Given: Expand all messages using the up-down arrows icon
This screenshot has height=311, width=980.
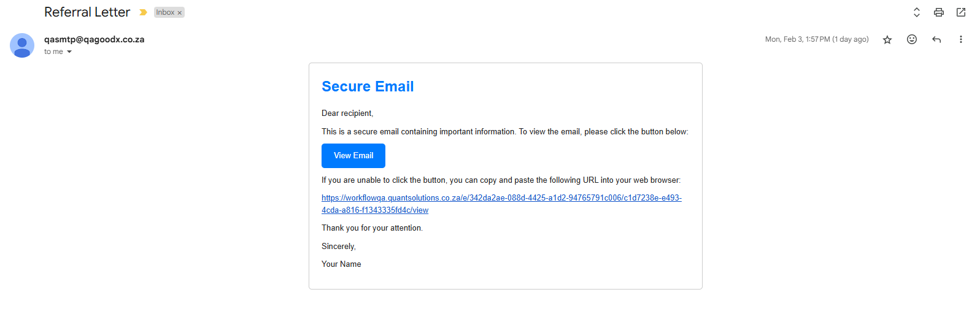Looking at the screenshot, I should point(916,12).
